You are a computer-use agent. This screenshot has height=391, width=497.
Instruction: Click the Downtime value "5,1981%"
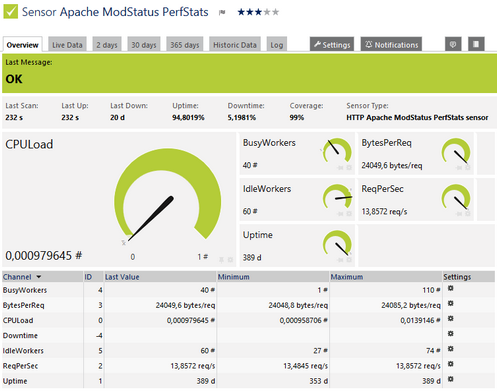point(242,117)
